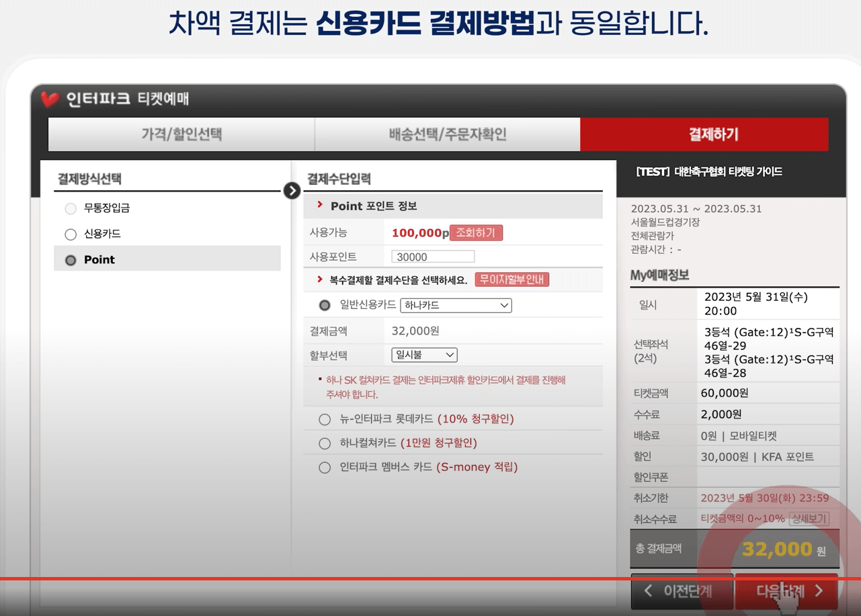Open the 하나카드 credit card dropdown
Image resolution: width=861 pixels, height=616 pixels.
pos(456,306)
